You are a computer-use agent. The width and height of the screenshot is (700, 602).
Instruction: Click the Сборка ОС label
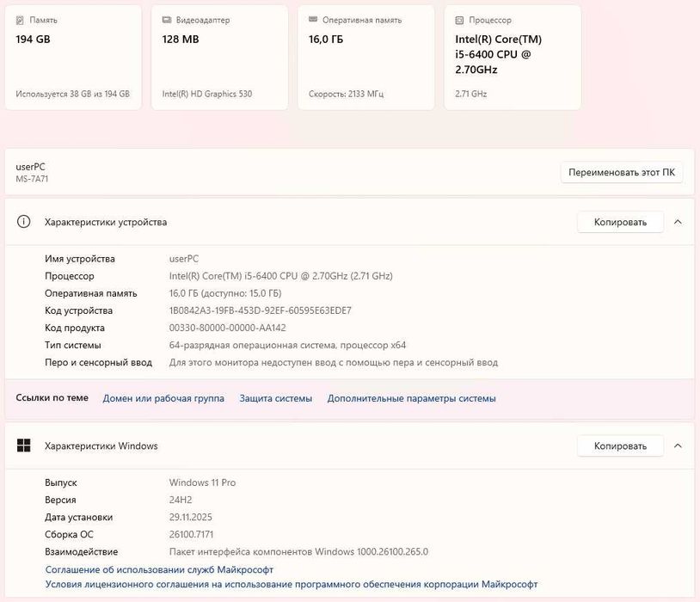(x=69, y=534)
